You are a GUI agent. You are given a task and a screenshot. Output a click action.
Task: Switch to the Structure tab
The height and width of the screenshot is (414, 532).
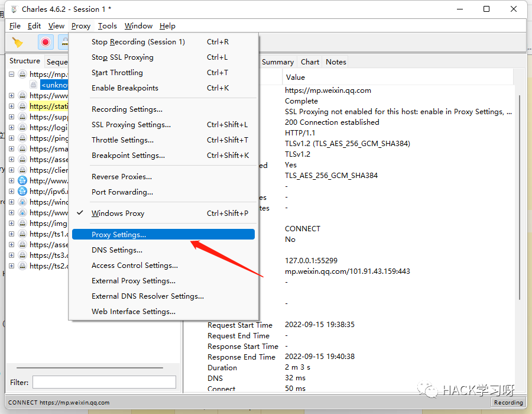25,61
